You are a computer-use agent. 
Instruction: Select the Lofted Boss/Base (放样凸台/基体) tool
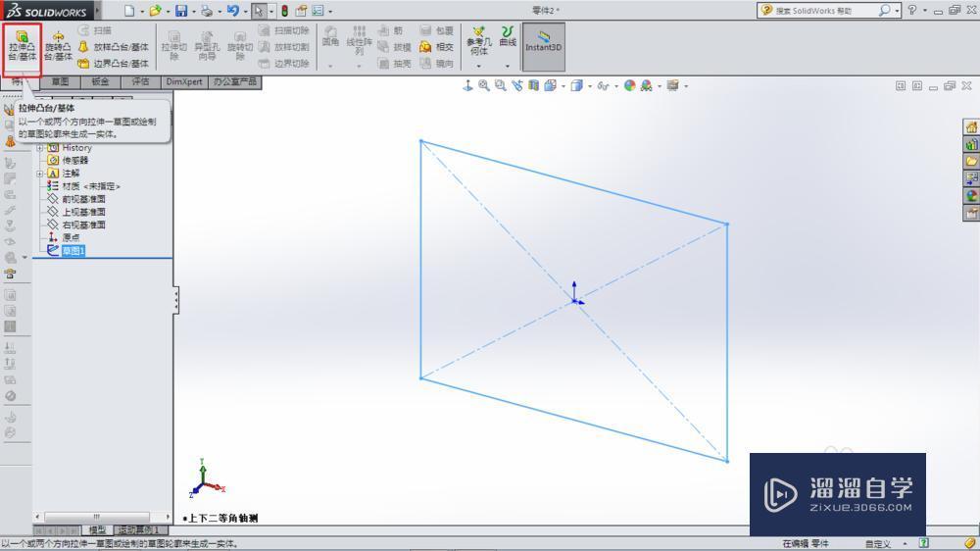coord(113,47)
